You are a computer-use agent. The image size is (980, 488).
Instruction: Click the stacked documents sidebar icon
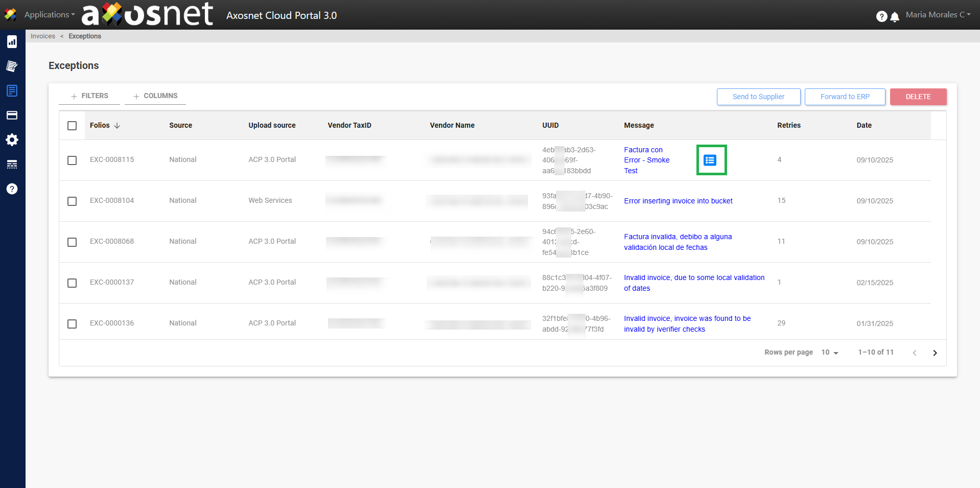12,66
